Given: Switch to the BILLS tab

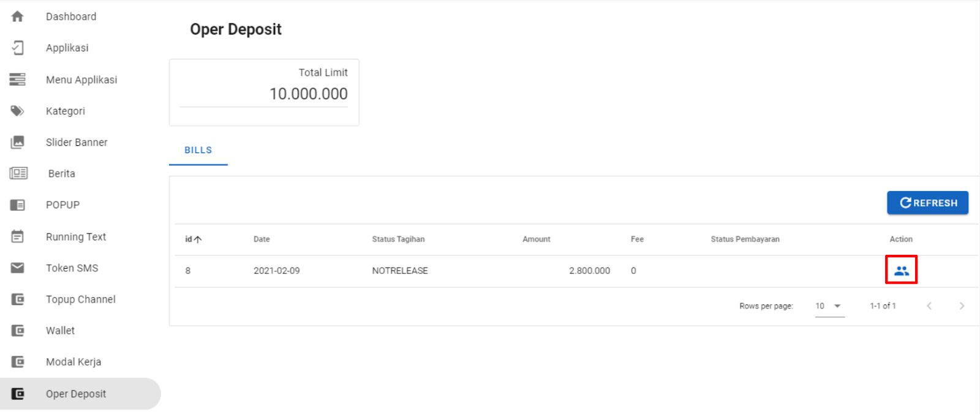Looking at the screenshot, I should [198, 150].
